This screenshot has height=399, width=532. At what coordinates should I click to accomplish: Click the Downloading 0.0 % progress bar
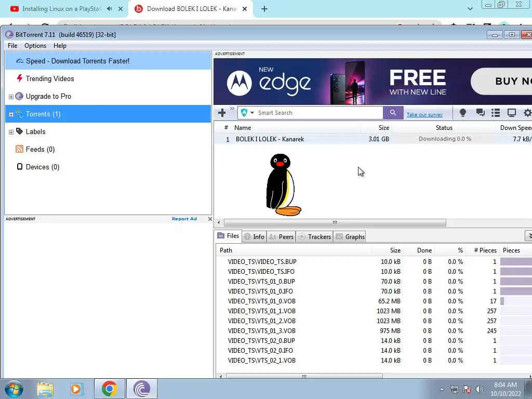coord(445,139)
